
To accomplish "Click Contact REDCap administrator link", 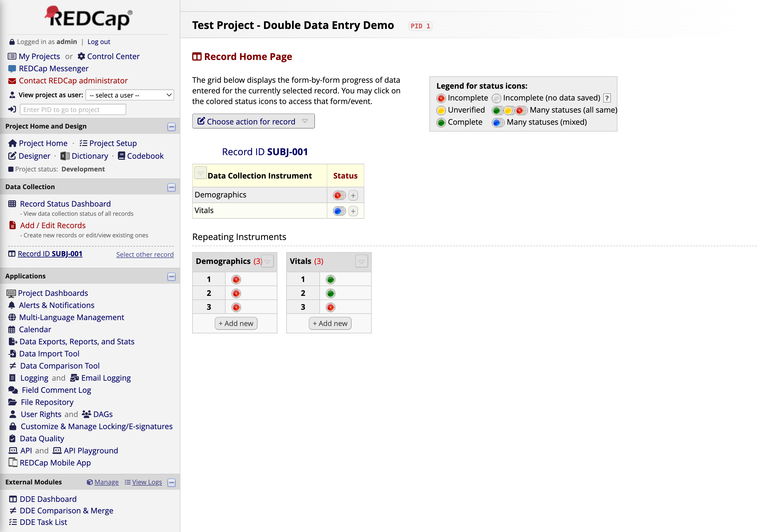I will 73,81.
